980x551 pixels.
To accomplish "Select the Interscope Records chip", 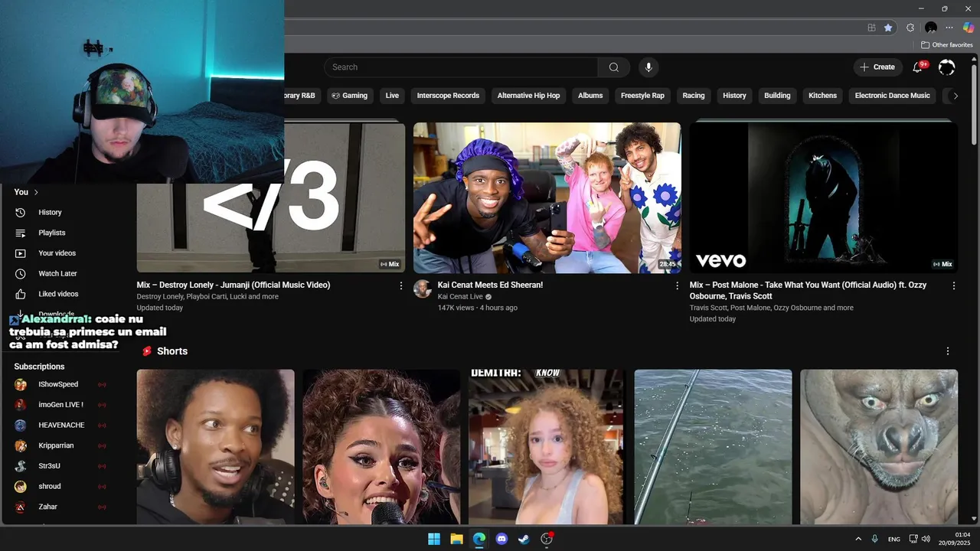I will click(448, 96).
